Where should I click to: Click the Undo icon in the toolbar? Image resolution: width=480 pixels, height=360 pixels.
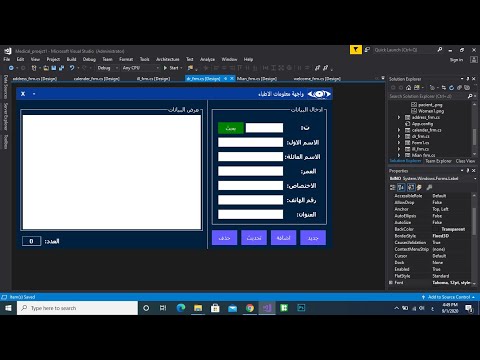(72, 68)
